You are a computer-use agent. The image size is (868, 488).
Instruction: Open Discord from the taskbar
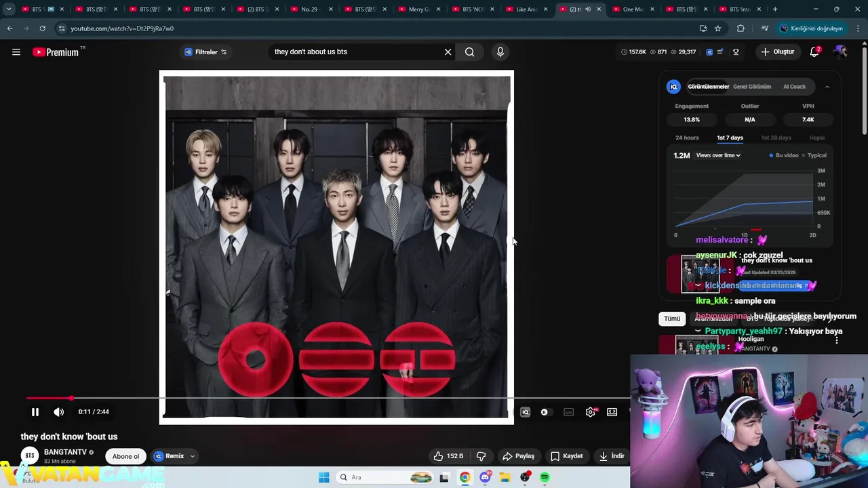point(485,478)
